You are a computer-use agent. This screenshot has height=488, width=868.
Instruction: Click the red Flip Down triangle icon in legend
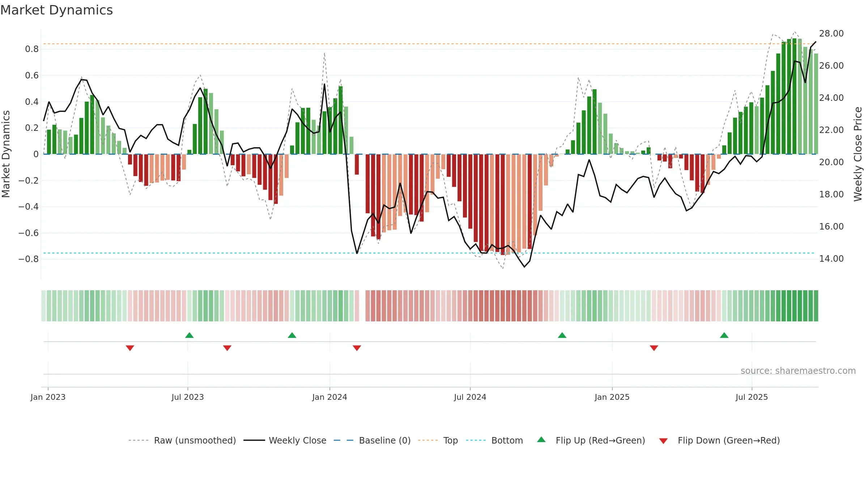pos(663,441)
